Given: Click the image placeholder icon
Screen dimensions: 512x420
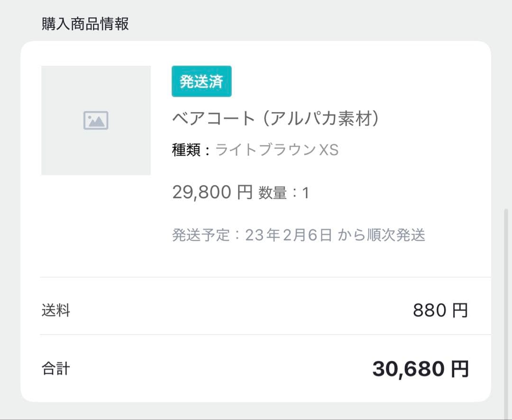Looking at the screenshot, I should point(96,120).
